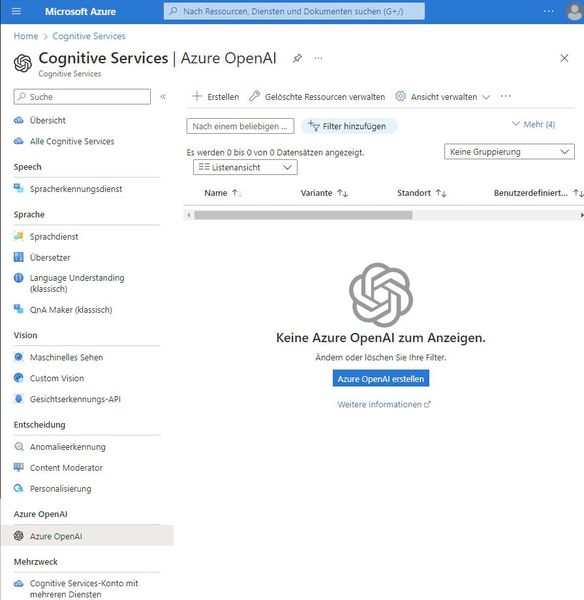This screenshot has height=600, width=584.
Task: Close the Cognitive Services blade
Action: 564,58
